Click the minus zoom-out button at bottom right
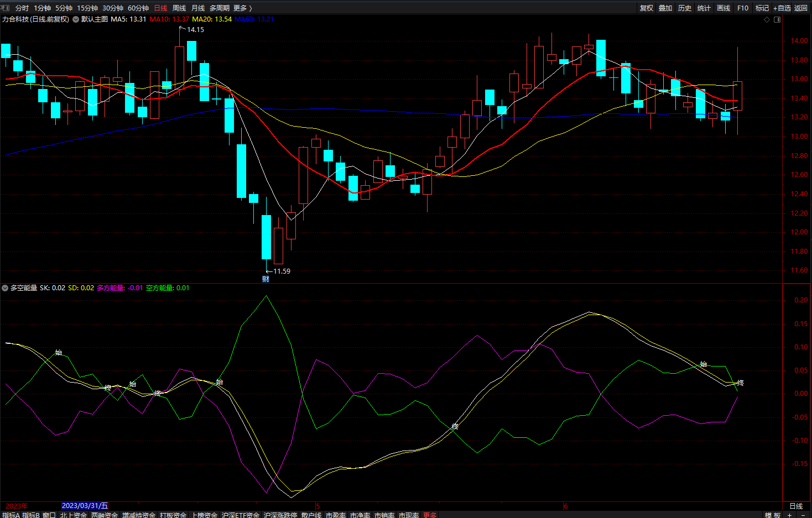Viewport: 812px width, 518px height. 803,515
